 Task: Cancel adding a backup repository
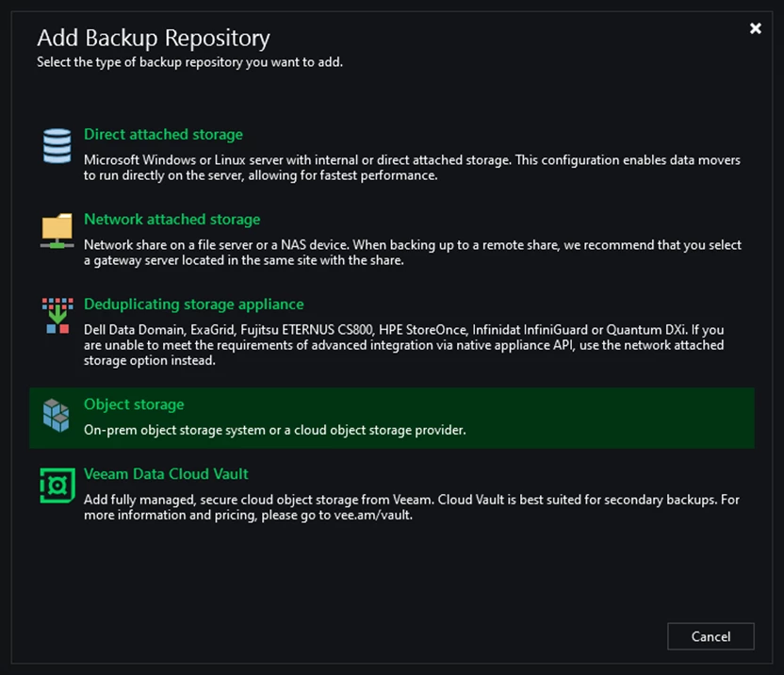click(x=710, y=636)
